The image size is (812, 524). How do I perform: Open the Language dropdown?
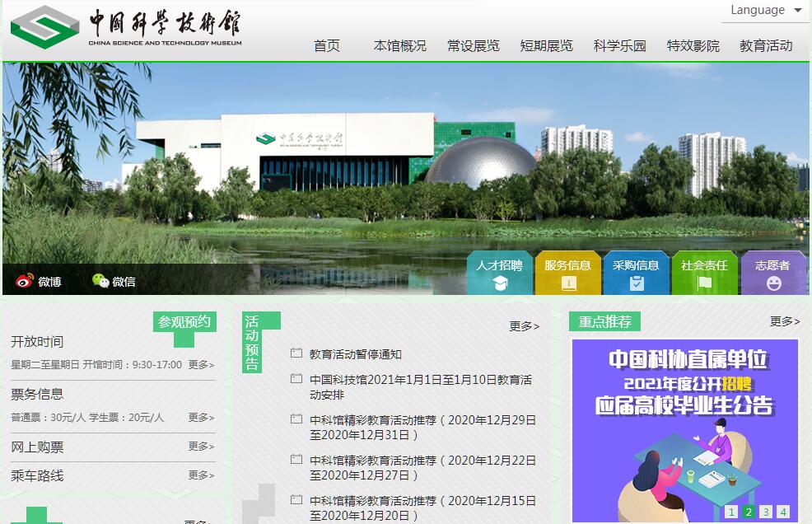coord(766,11)
